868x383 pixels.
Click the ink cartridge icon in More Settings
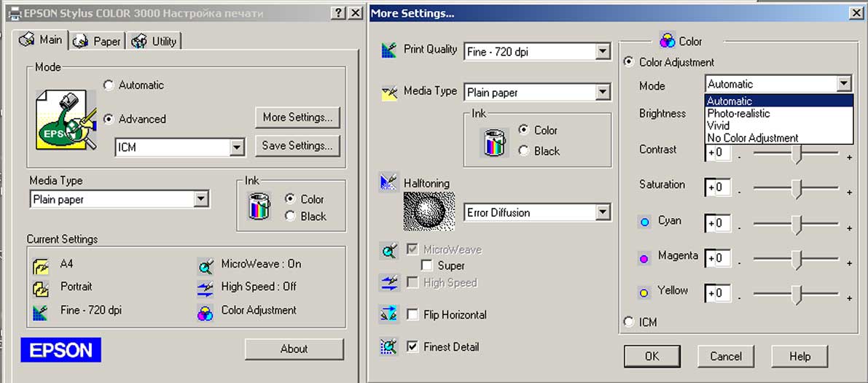[495, 142]
